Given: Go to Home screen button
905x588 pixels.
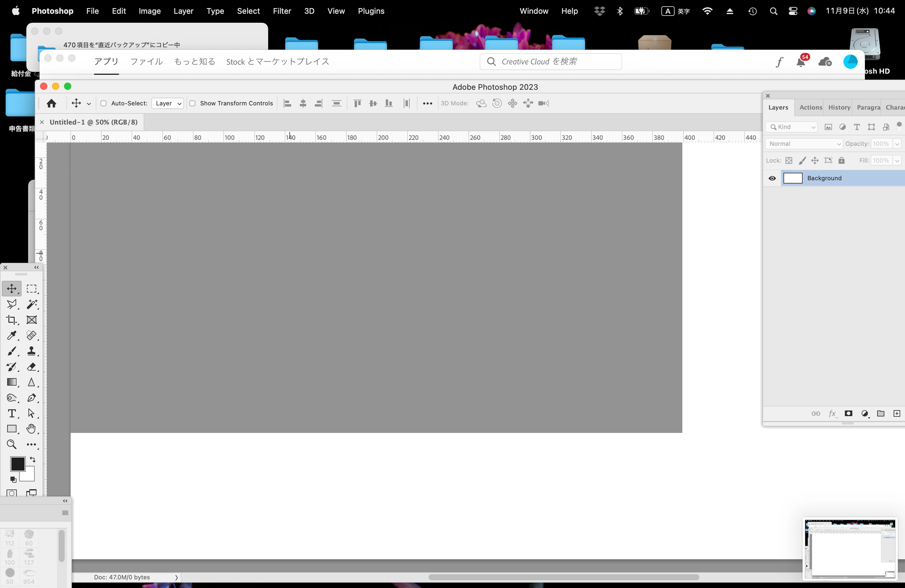Looking at the screenshot, I should tap(51, 104).
